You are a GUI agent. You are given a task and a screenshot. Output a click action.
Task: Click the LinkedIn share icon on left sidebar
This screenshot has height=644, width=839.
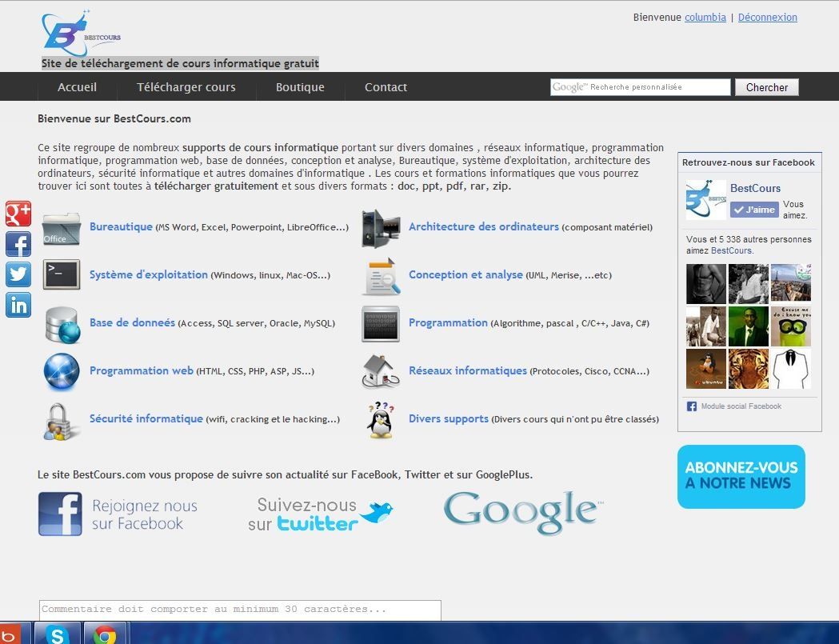click(x=18, y=304)
